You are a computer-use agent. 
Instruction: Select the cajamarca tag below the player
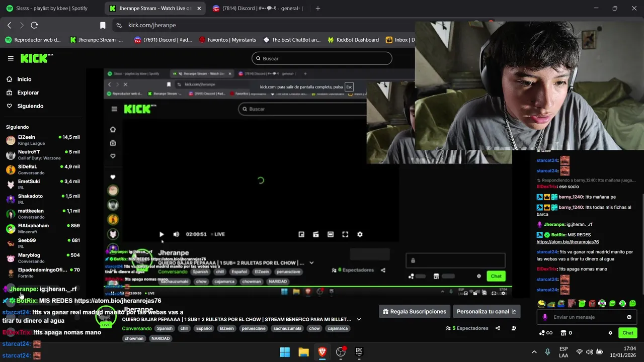[x=338, y=328]
